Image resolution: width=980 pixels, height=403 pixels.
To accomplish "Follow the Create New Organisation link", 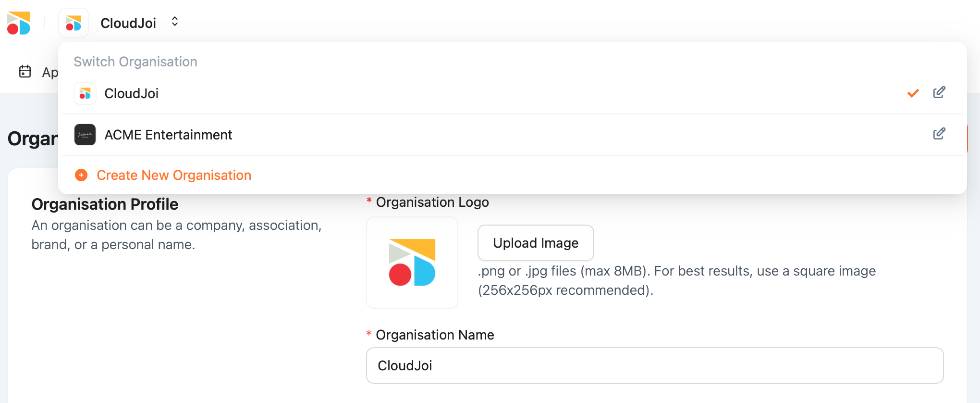I will pyautogui.click(x=174, y=175).
